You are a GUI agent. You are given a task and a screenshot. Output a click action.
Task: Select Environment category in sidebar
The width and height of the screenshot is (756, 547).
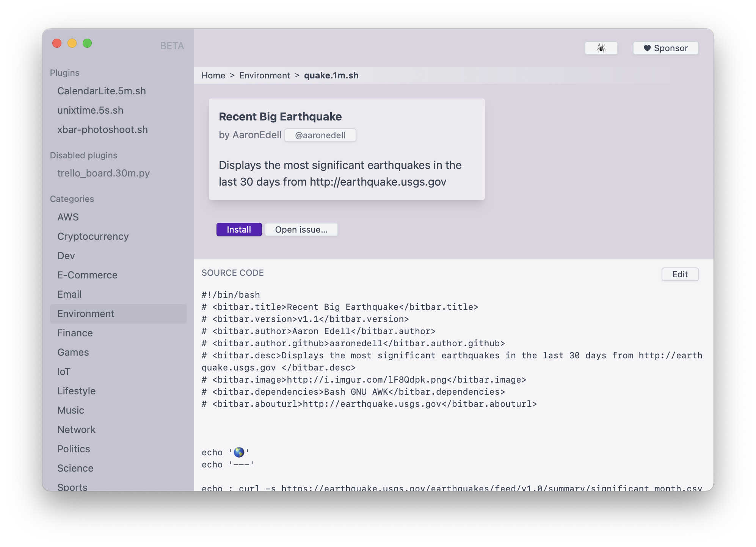click(x=86, y=313)
